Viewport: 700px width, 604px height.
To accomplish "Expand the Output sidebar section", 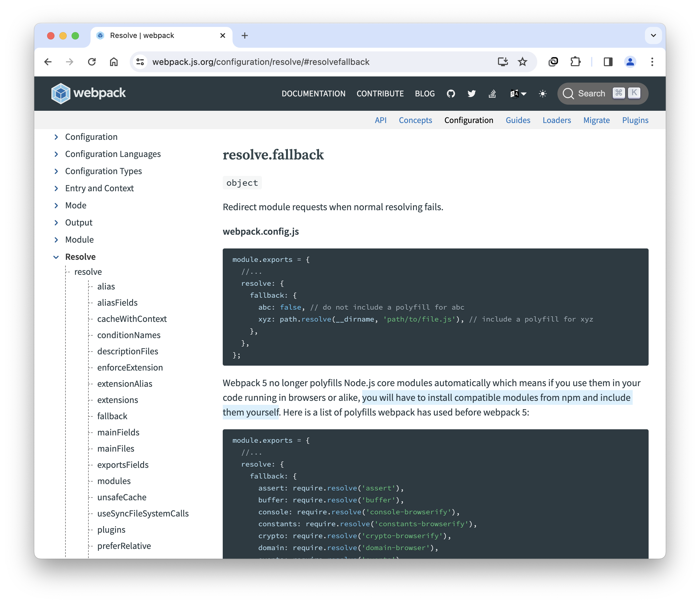I will pos(56,223).
